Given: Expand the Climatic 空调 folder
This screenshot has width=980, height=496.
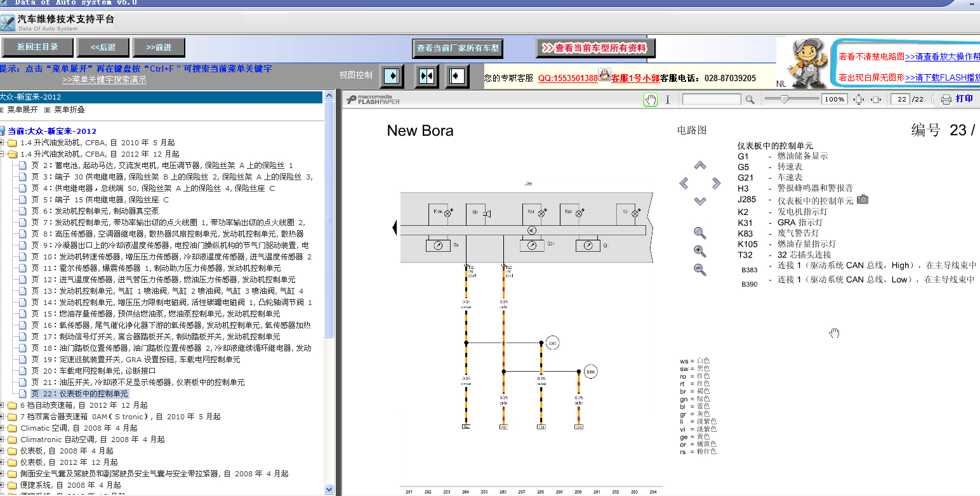Looking at the screenshot, I should click(2, 428).
